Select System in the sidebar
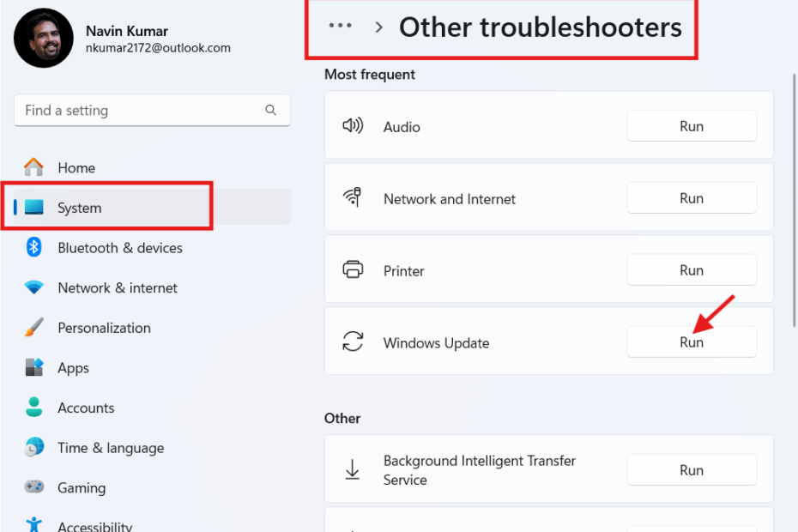798x532 pixels. click(x=152, y=207)
